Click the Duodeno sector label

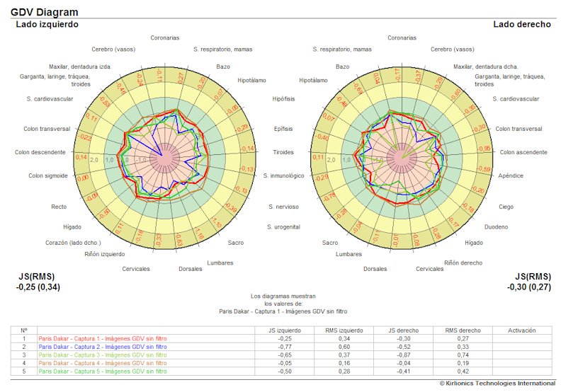point(496,227)
